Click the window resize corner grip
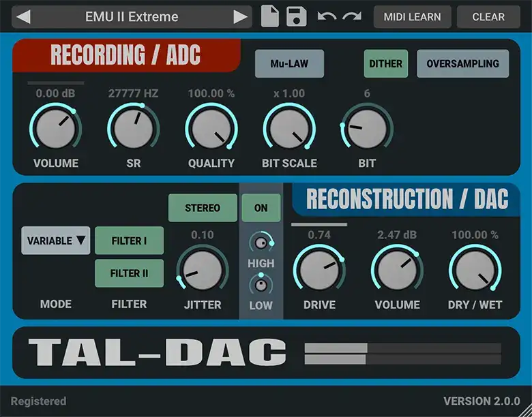The width and height of the screenshot is (532, 417). (527, 412)
